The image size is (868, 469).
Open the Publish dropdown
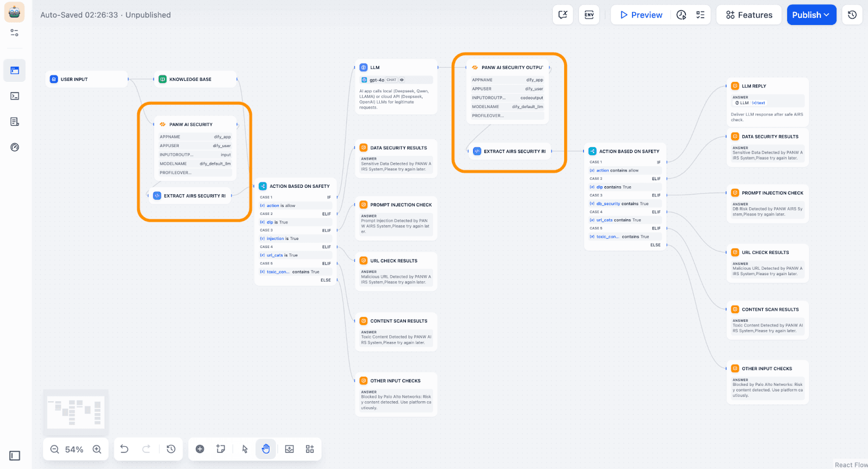pos(811,15)
